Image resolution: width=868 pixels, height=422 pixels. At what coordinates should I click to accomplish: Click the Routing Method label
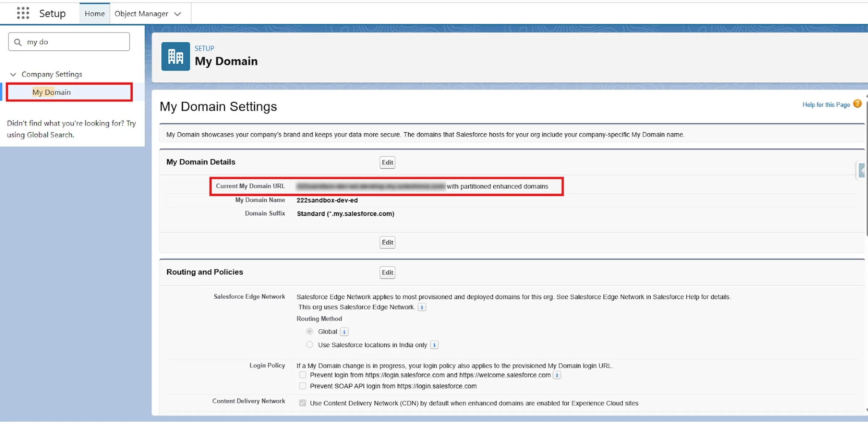click(319, 319)
